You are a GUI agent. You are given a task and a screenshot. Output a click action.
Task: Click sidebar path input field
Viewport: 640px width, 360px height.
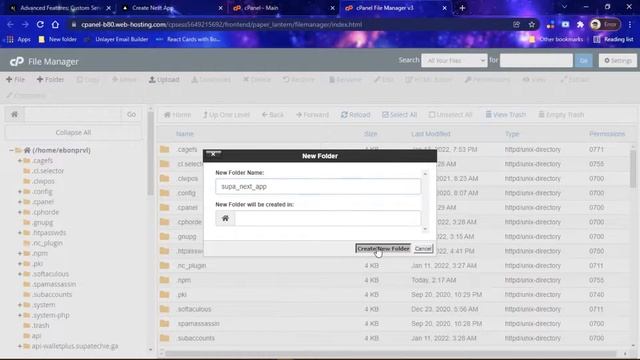(73, 114)
